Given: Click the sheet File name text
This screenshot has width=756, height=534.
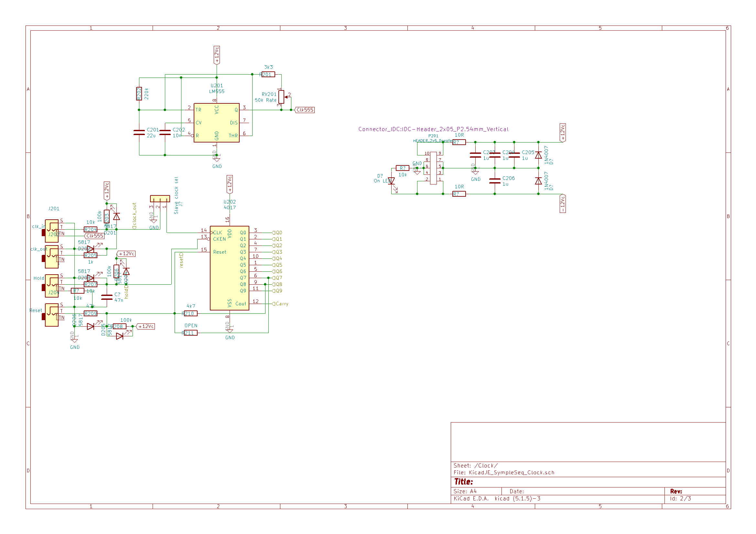Looking at the screenshot, I should click(x=504, y=473).
